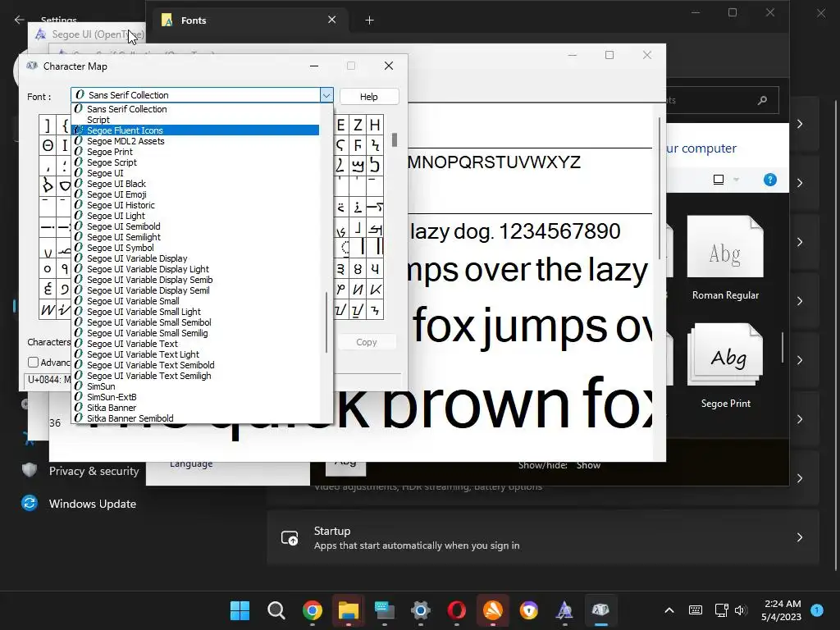Click the Privacy & security shield icon

(30, 470)
